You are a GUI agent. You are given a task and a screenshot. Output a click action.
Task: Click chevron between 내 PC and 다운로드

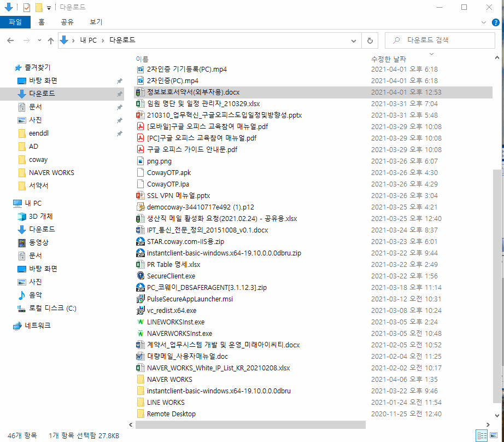tap(103, 40)
